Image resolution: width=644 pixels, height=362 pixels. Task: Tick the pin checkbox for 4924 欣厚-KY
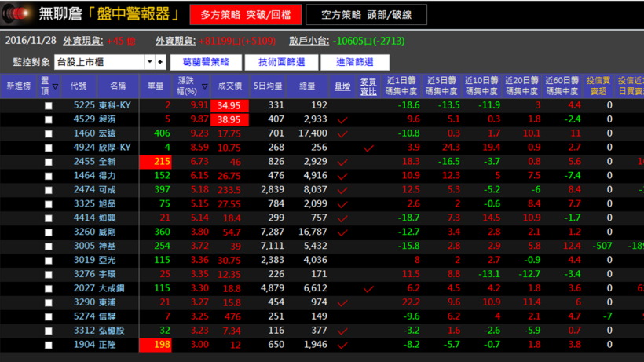(49, 148)
